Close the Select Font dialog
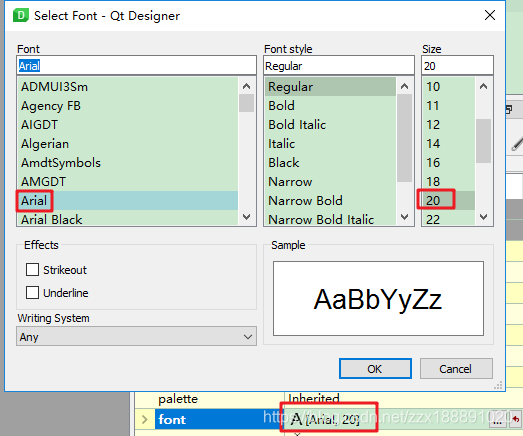The height and width of the screenshot is (436, 523). pos(490,15)
